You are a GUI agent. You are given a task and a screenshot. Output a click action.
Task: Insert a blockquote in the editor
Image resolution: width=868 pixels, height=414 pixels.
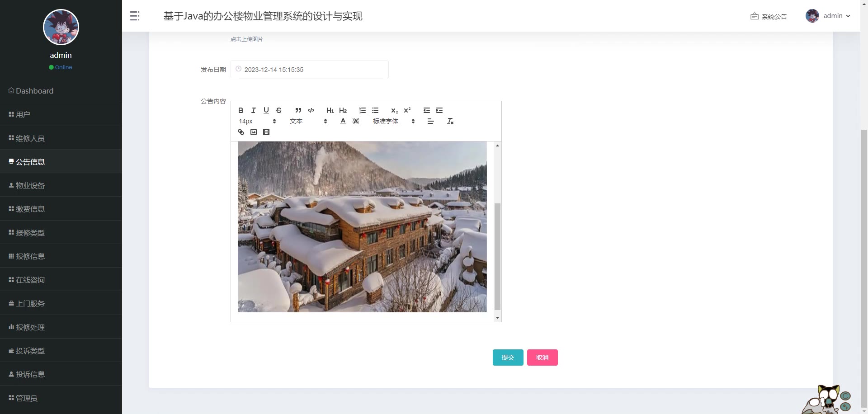pyautogui.click(x=298, y=110)
